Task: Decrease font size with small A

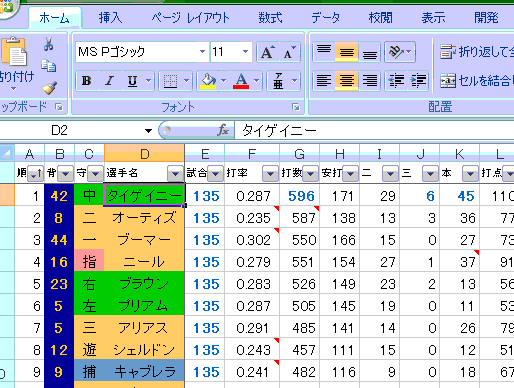Action: (x=289, y=52)
